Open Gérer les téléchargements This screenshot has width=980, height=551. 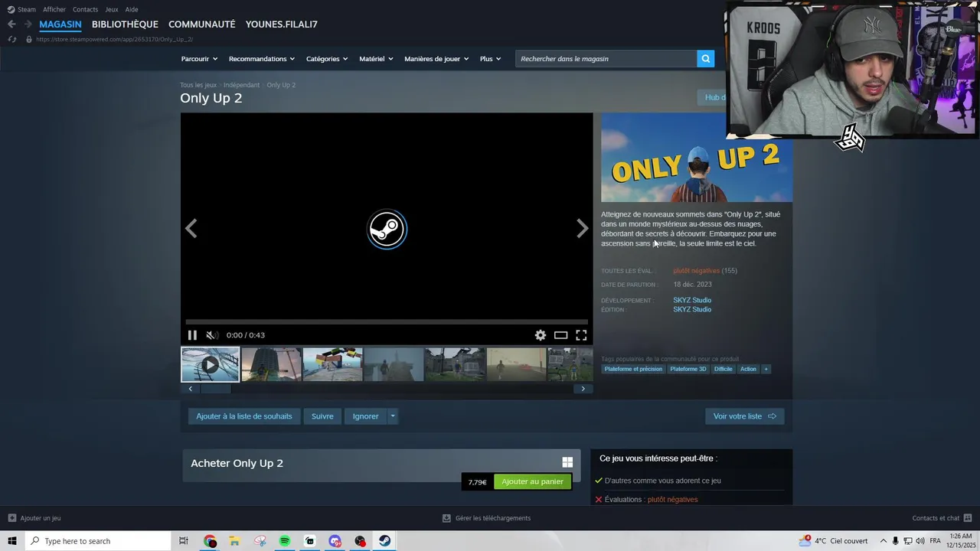pos(486,518)
